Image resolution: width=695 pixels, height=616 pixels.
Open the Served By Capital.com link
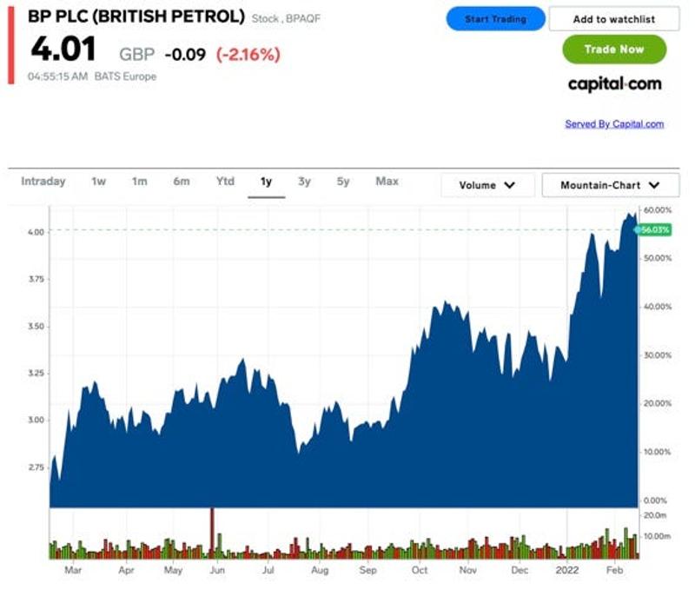point(614,123)
